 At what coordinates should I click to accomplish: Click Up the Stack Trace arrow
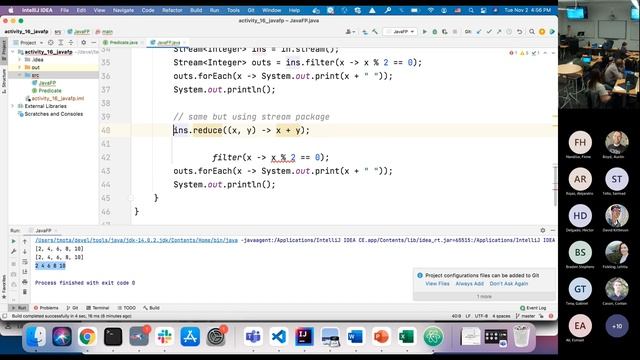point(24,241)
